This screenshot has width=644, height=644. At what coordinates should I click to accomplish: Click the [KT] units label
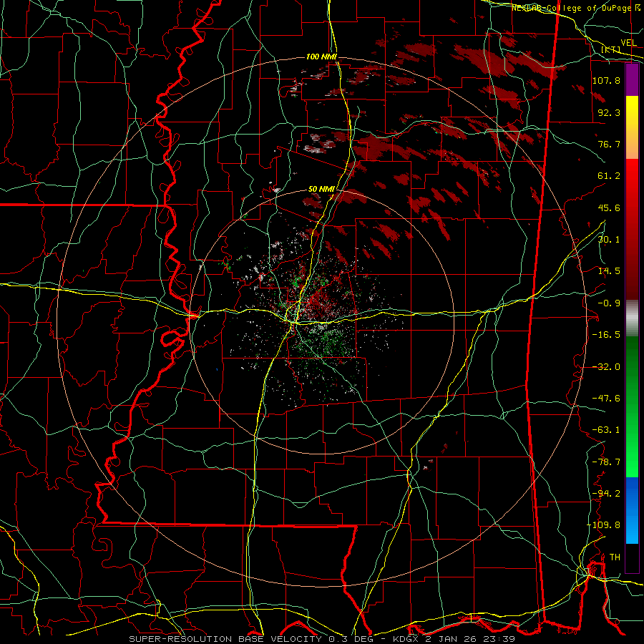(611, 49)
